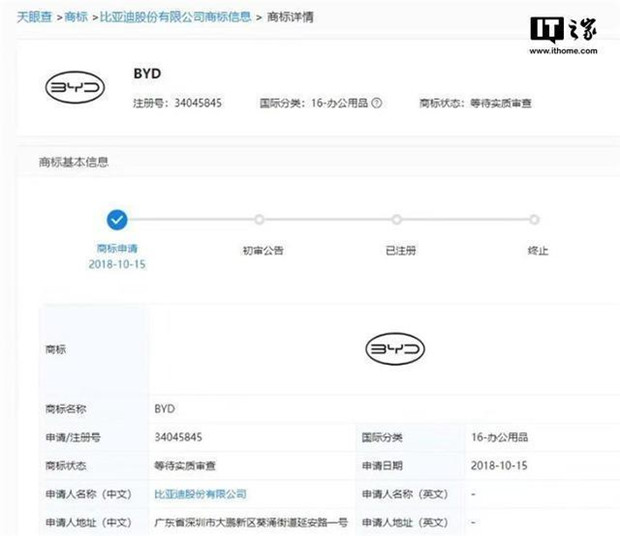This screenshot has height=536, width=620.
Task: Select the 已注册 step label
Action: [x=401, y=251]
